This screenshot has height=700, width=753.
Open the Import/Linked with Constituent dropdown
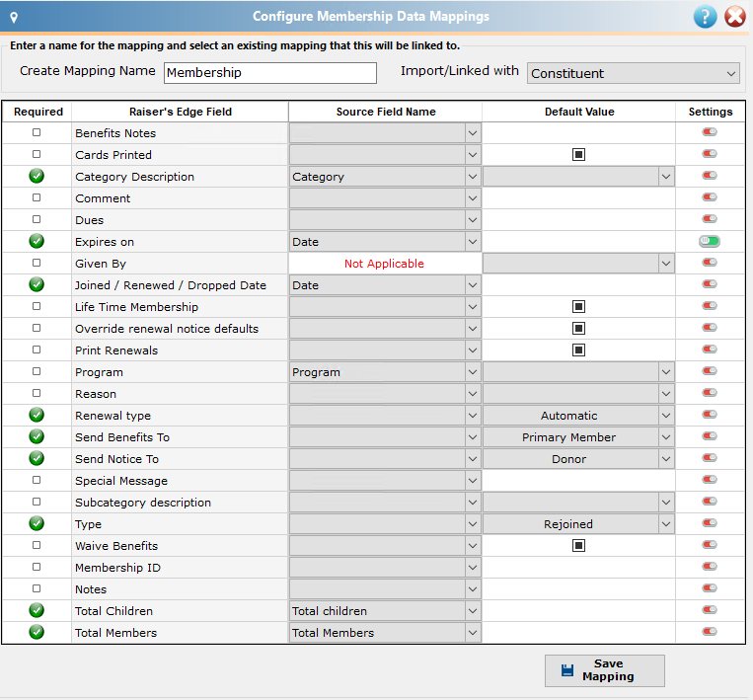point(633,73)
